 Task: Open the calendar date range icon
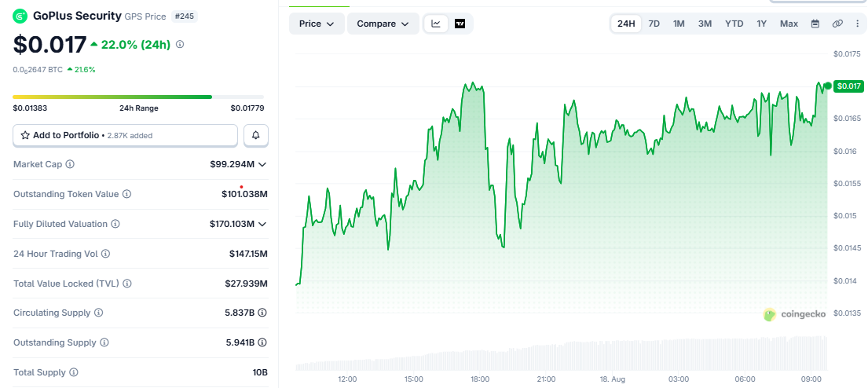815,24
